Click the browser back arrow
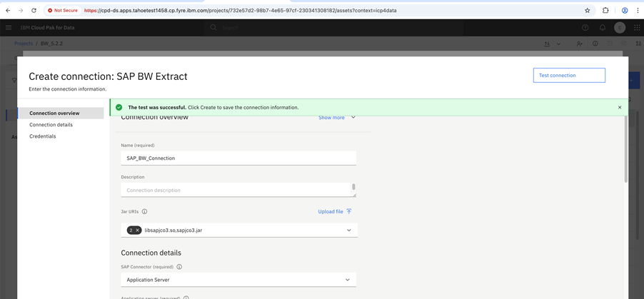Screen dimensions: 644x299 [x=8, y=10]
